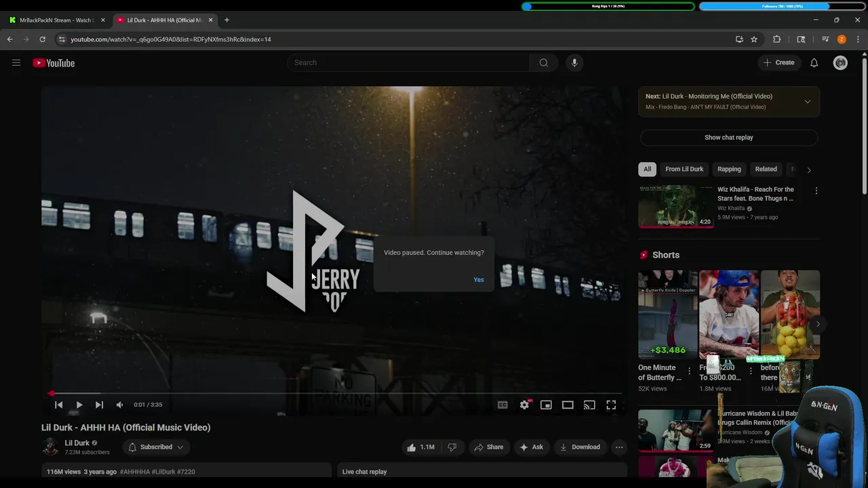Open Hurricane Wisdom Drugs Callin Remix thumbnail
The height and width of the screenshot is (488, 868).
pos(675,430)
